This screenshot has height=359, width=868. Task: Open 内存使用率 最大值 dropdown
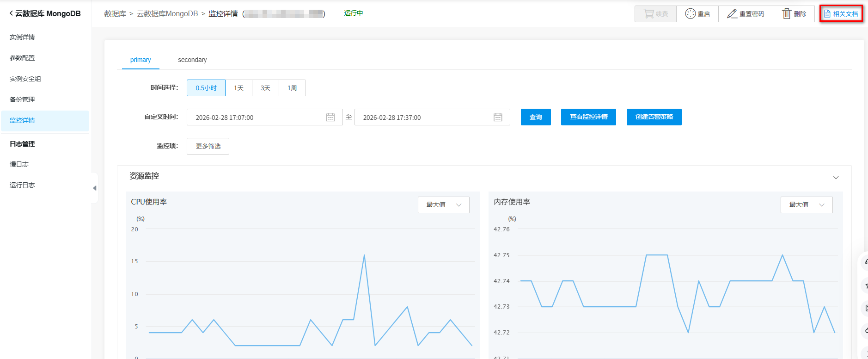coord(806,205)
